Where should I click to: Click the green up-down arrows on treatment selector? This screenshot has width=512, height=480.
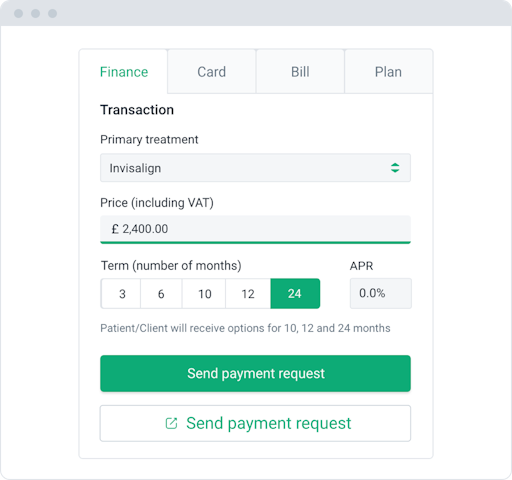pyautogui.click(x=395, y=168)
